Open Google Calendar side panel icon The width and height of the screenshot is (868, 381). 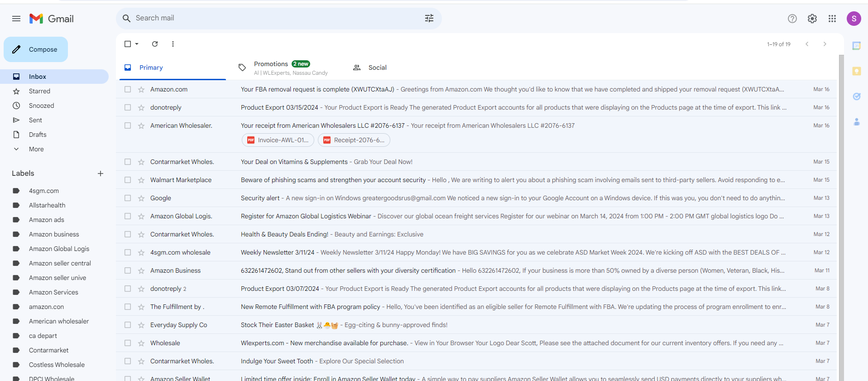point(856,46)
